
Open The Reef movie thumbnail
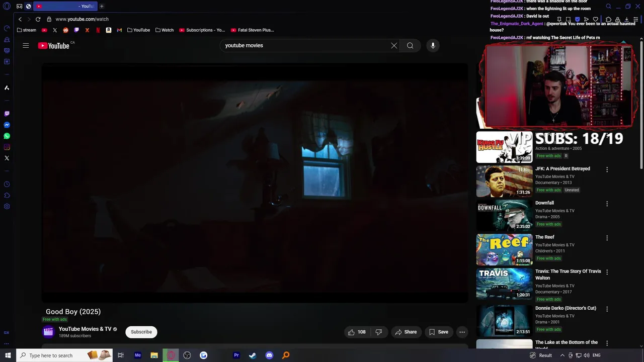504,249
